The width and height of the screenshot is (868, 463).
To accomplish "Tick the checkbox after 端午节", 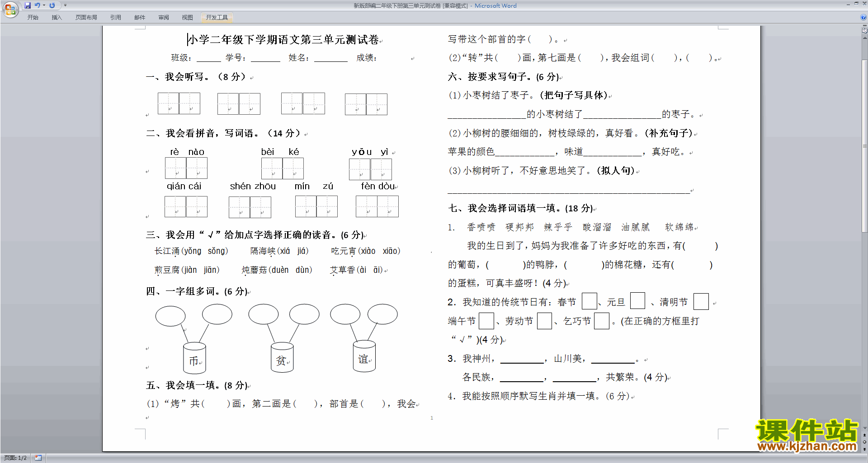I will click(486, 321).
